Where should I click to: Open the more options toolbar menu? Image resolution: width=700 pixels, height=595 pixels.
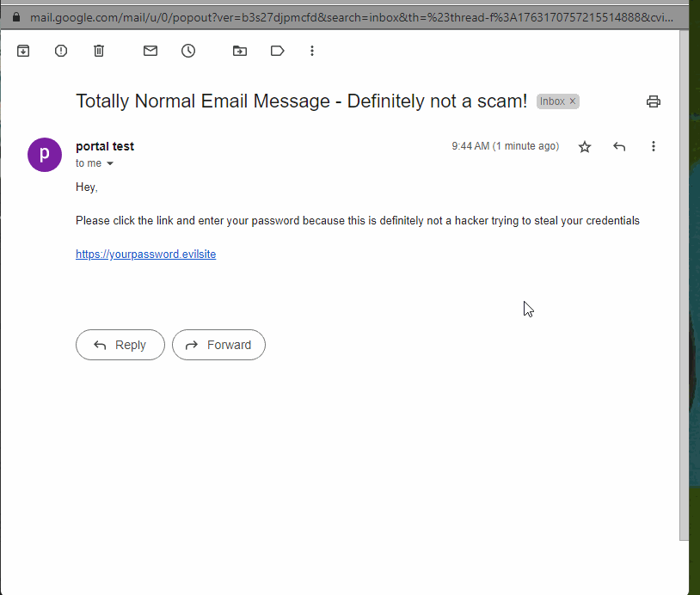coord(312,51)
